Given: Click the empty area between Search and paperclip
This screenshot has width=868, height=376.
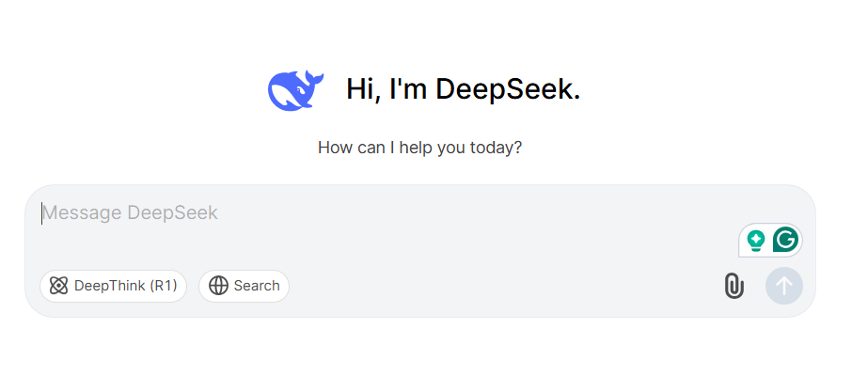Looking at the screenshot, I should coord(504,286).
